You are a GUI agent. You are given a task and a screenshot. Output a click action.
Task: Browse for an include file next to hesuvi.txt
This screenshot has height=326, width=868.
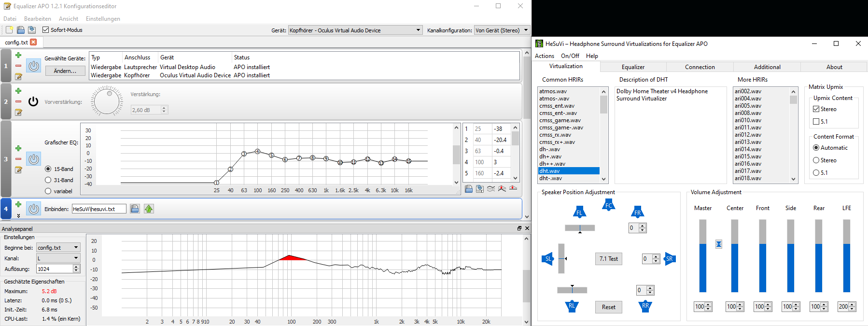tap(135, 209)
